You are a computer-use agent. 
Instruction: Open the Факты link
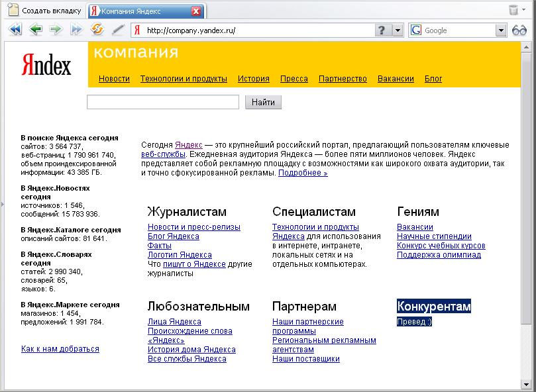pyautogui.click(x=159, y=246)
